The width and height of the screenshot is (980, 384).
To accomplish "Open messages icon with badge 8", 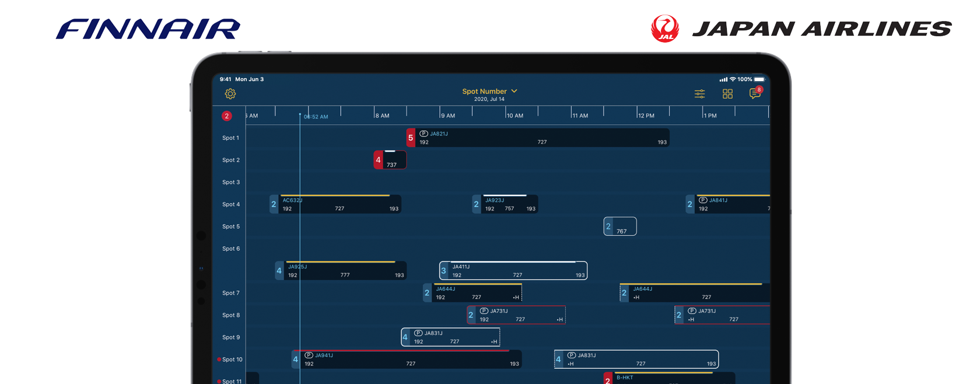I will coord(755,93).
